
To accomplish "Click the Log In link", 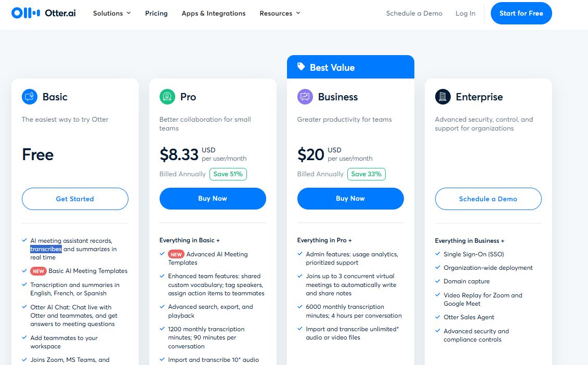I will (465, 13).
